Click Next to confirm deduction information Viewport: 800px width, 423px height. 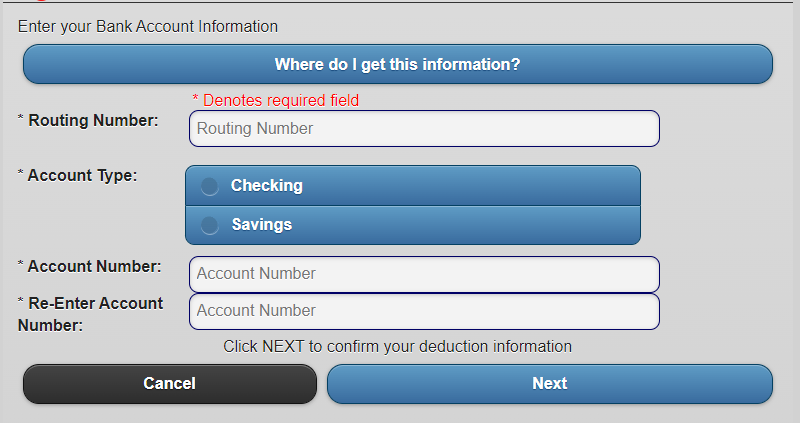[549, 384]
